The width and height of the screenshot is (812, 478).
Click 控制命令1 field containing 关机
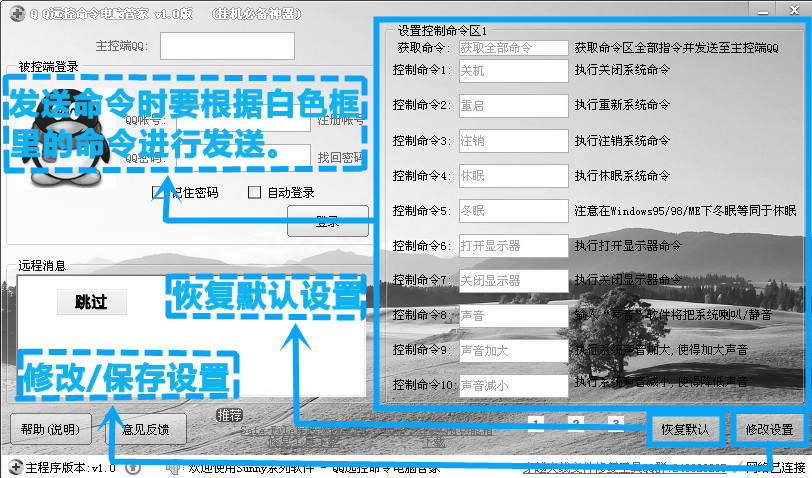coord(512,71)
